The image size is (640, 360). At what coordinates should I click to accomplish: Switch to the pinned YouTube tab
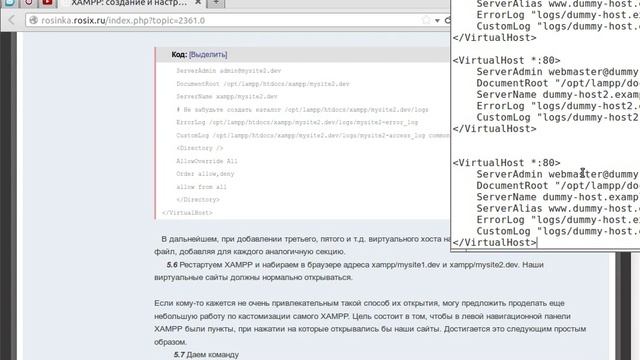click(x=48, y=3)
